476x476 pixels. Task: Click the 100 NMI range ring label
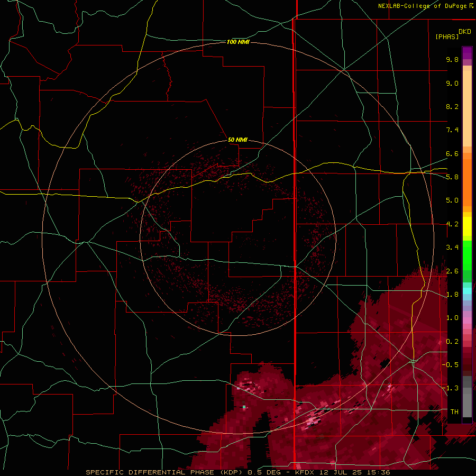pyautogui.click(x=238, y=42)
